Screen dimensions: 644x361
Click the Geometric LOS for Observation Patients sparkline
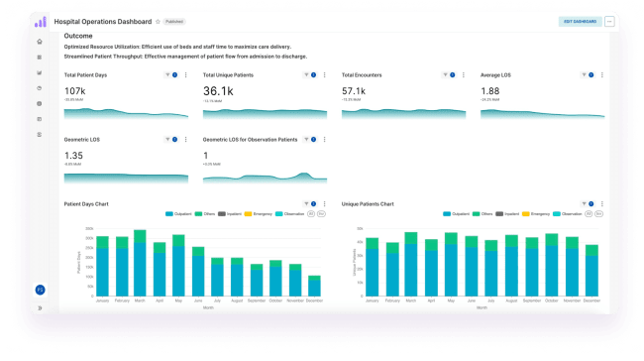click(x=265, y=179)
